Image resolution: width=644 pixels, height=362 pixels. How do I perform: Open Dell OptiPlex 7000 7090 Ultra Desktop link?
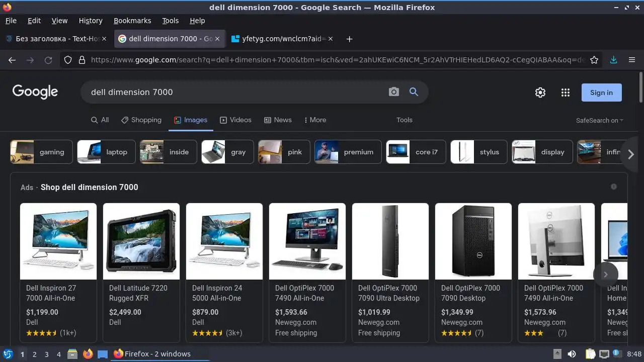(x=389, y=293)
